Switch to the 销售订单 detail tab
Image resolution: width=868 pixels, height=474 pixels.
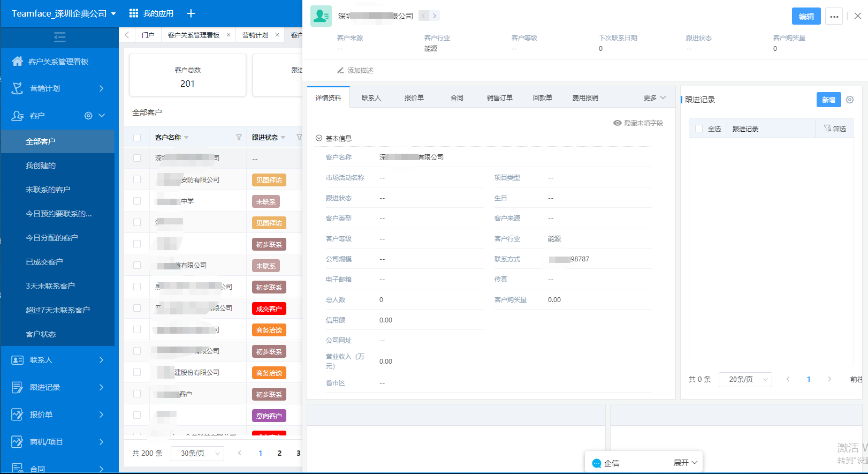(x=500, y=97)
